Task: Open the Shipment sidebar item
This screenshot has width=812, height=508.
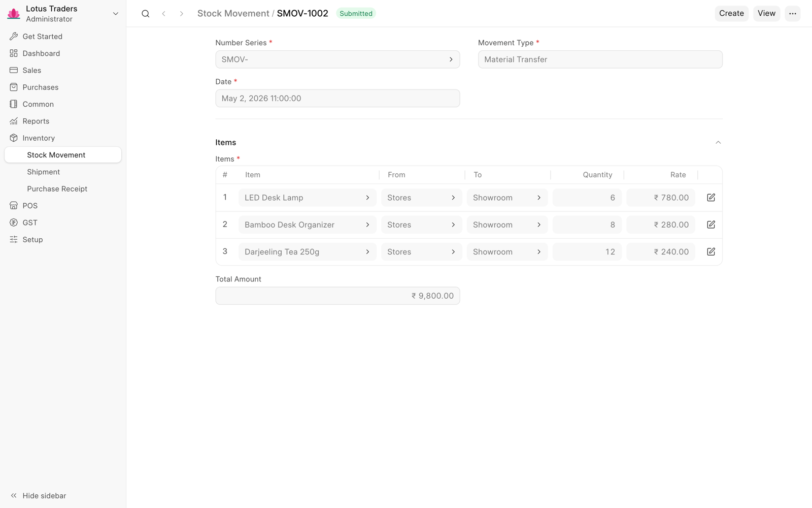Action: (x=63, y=172)
